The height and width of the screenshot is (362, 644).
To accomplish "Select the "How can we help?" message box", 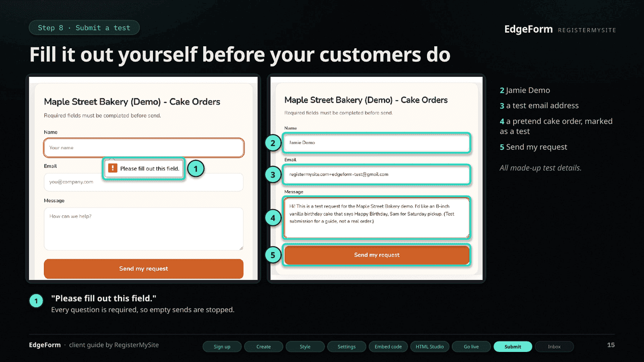I will [x=144, y=229].
